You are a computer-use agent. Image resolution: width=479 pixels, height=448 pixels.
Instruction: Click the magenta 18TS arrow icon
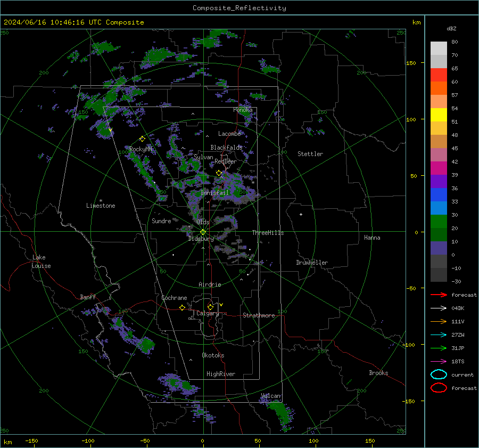pyautogui.click(x=439, y=362)
